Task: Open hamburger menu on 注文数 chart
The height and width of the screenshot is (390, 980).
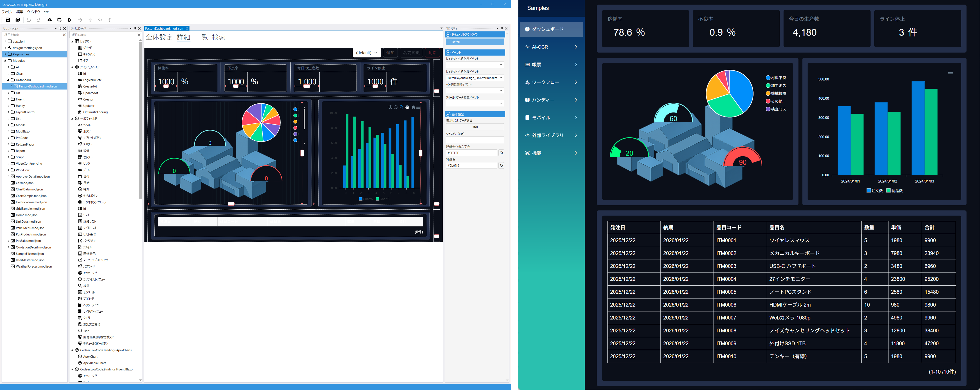Action: click(950, 73)
